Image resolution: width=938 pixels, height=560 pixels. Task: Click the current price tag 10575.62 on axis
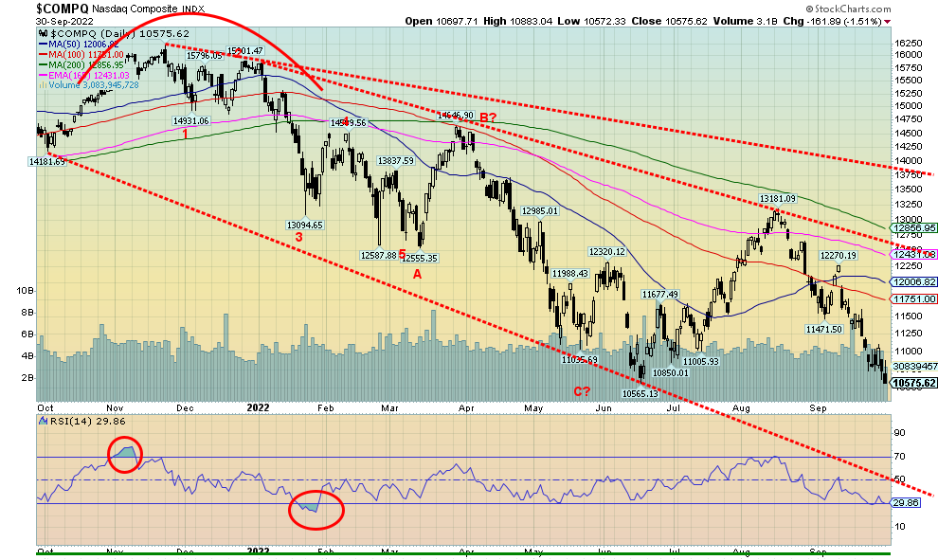tap(911, 383)
